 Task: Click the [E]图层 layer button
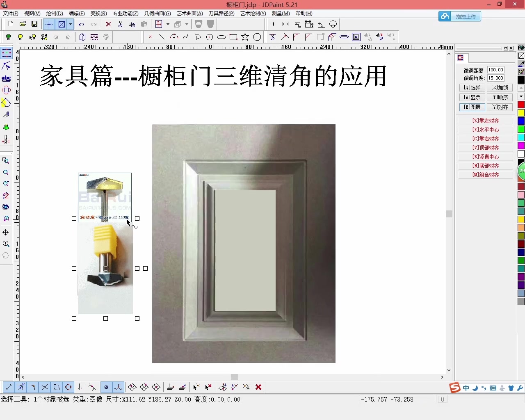(472, 107)
